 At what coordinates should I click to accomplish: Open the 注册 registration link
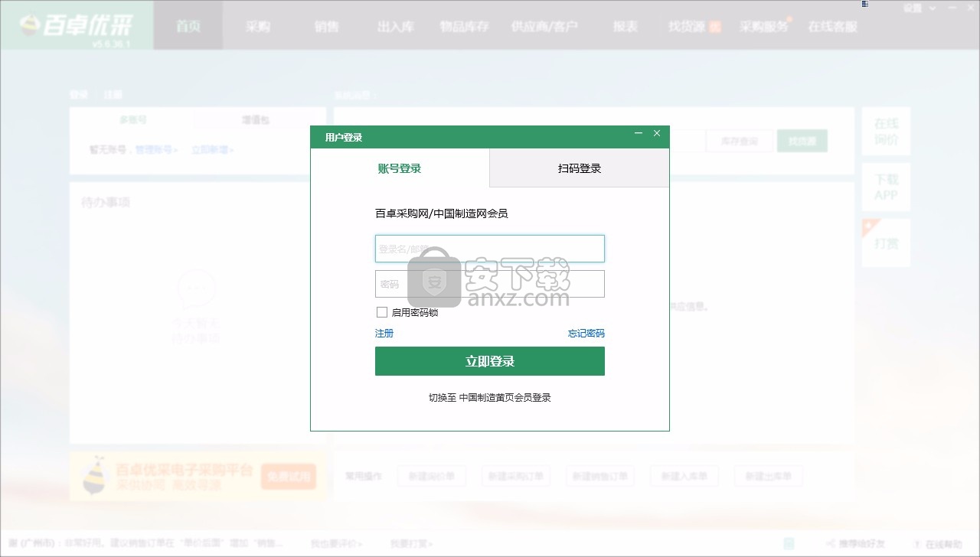tap(384, 334)
